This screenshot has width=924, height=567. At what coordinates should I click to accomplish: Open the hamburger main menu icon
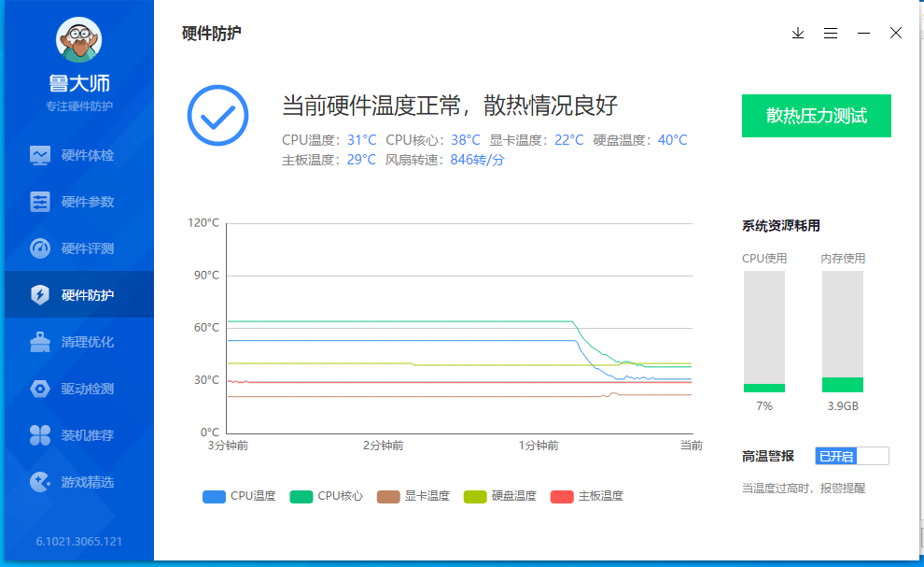pyautogui.click(x=831, y=33)
